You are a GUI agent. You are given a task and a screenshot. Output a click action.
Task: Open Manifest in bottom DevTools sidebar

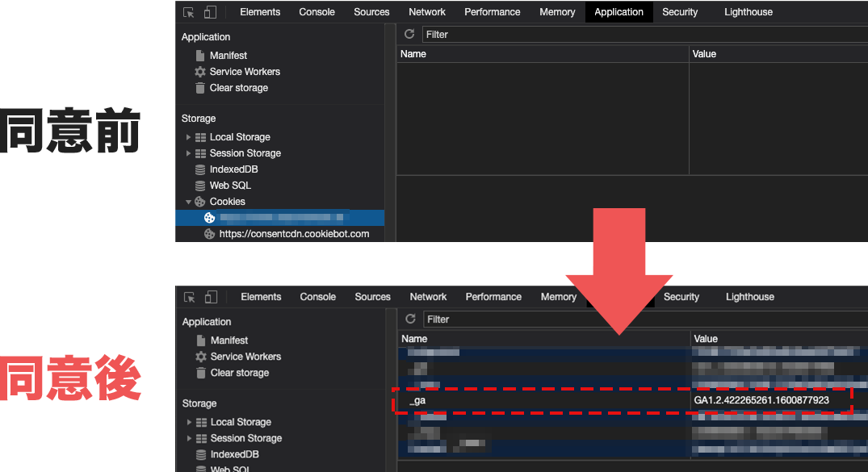coord(229,340)
